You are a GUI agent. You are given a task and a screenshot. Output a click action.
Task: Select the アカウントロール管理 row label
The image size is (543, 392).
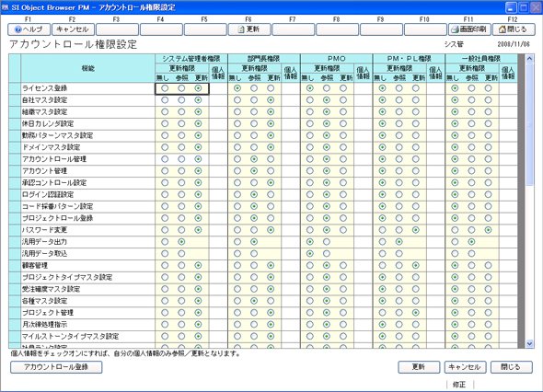coord(54,159)
